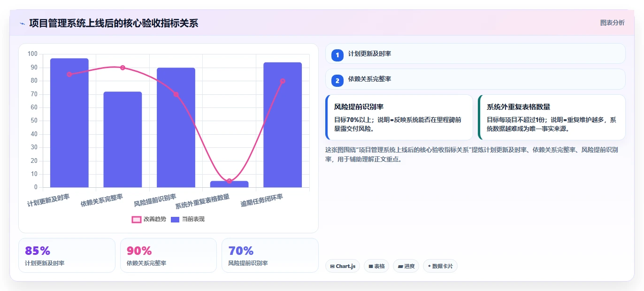Click the 70% stat value

(241, 251)
